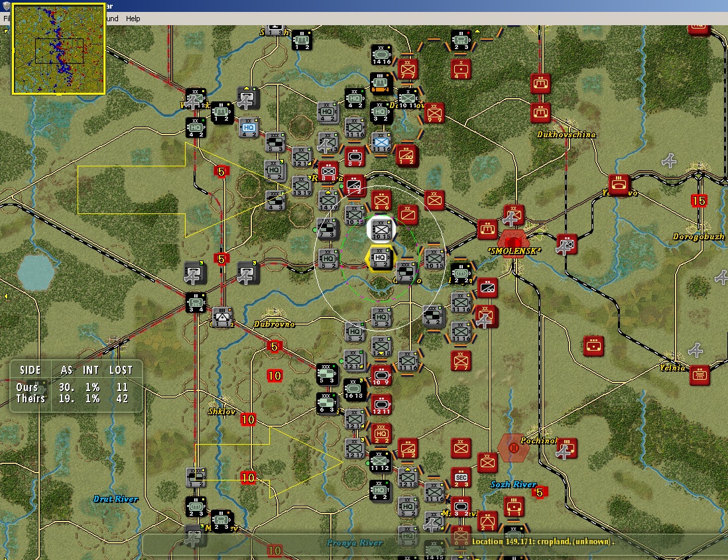Select the black corps unit 6 3
Viewport: 728px width, 560px height.
pyautogui.click(x=327, y=404)
